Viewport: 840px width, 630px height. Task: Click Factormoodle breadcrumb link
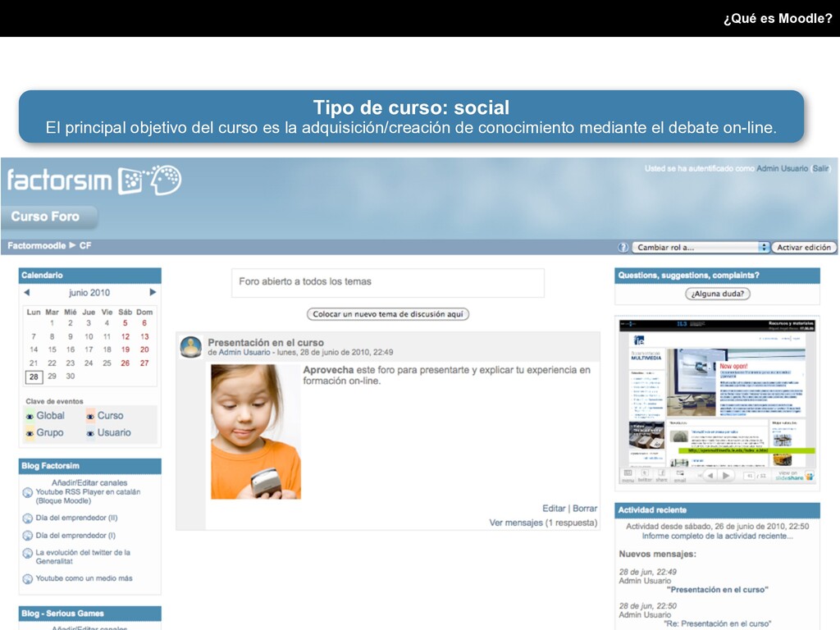click(36, 245)
